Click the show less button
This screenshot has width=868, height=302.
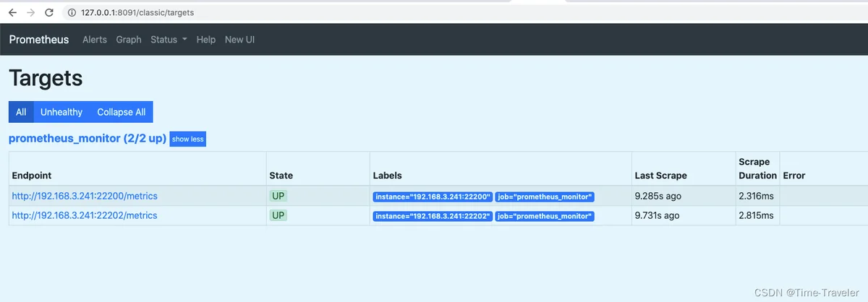188,139
